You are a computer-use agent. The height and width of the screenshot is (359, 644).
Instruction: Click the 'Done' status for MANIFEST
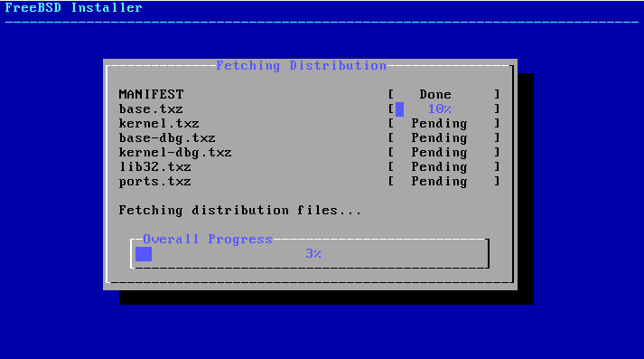tap(435, 94)
